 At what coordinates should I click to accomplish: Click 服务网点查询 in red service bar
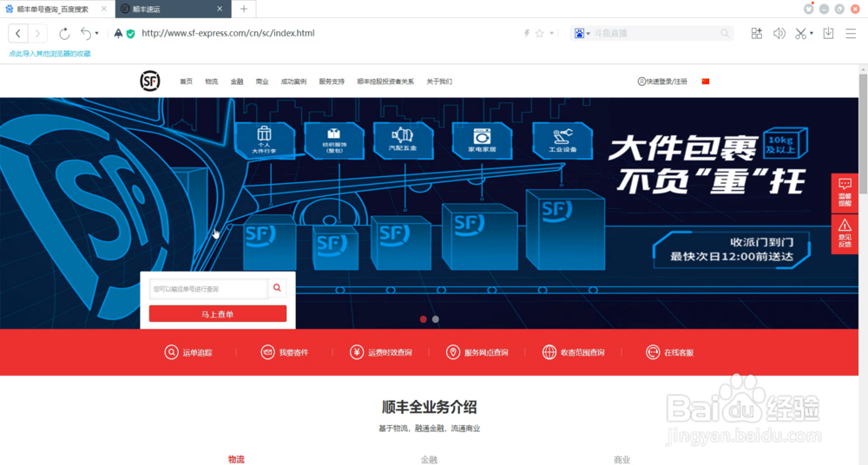pyautogui.click(x=477, y=352)
